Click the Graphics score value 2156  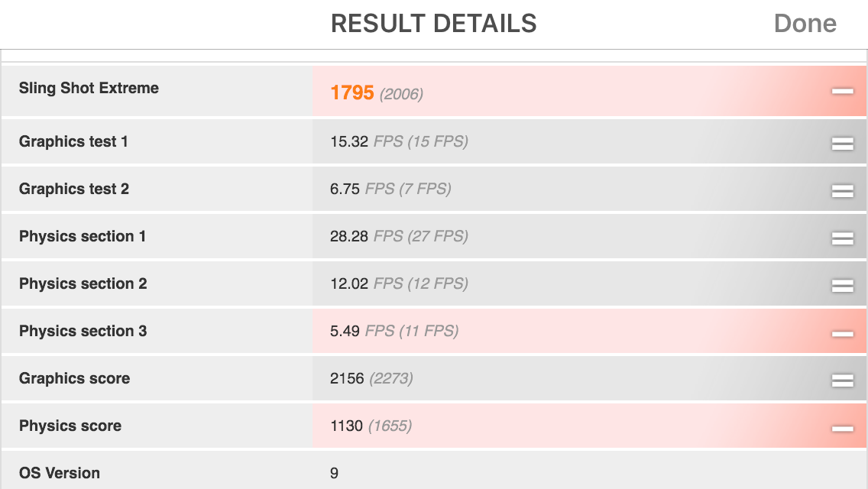pos(347,378)
